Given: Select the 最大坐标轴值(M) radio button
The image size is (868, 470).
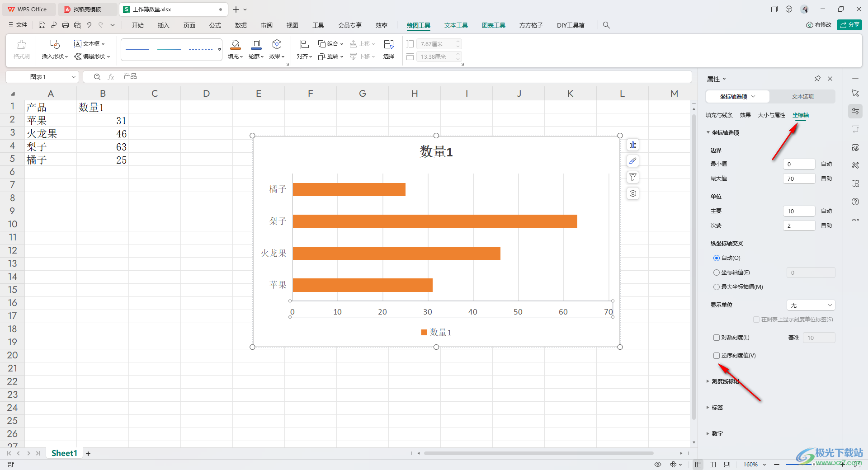Looking at the screenshot, I should [x=717, y=287].
